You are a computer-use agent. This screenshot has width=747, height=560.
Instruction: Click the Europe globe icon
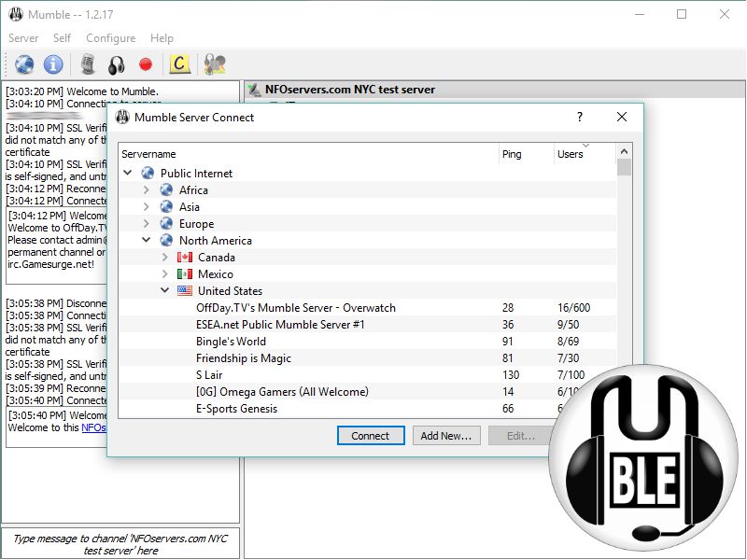click(x=166, y=223)
